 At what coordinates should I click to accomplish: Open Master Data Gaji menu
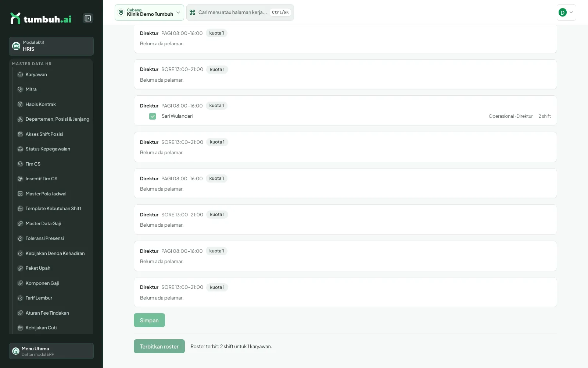[x=52, y=224]
